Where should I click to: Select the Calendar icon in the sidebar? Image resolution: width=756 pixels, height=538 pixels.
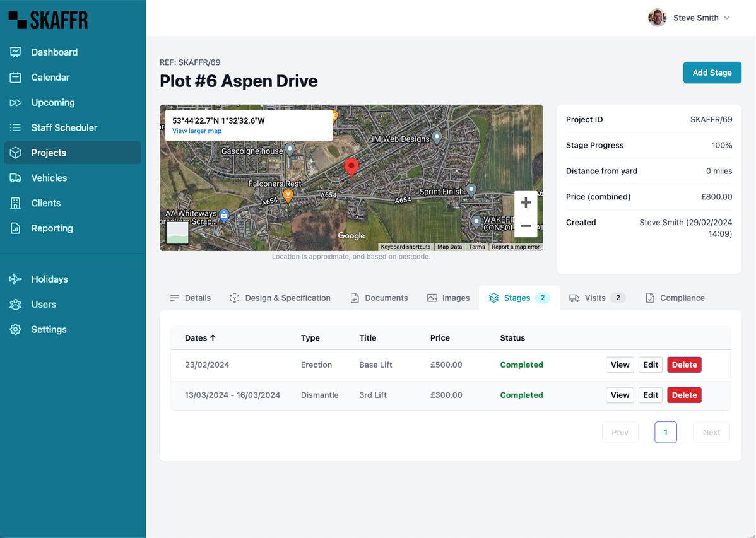tap(15, 77)
